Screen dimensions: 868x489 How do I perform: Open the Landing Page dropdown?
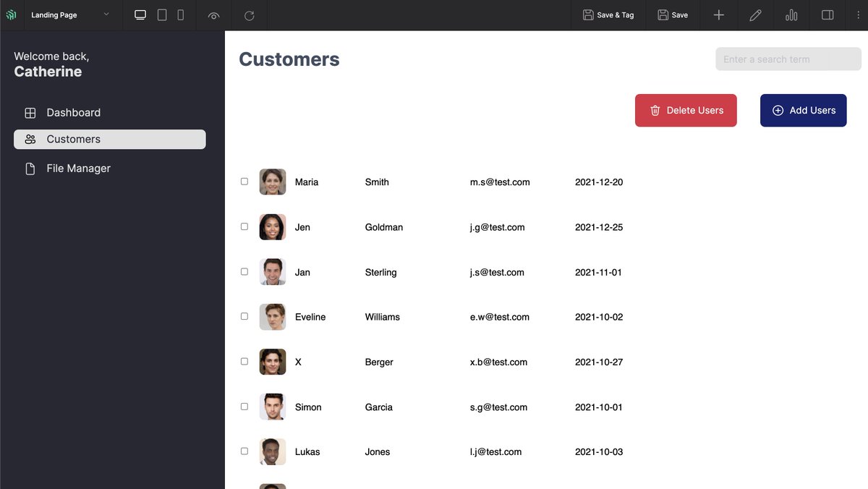tap(72, 14)
